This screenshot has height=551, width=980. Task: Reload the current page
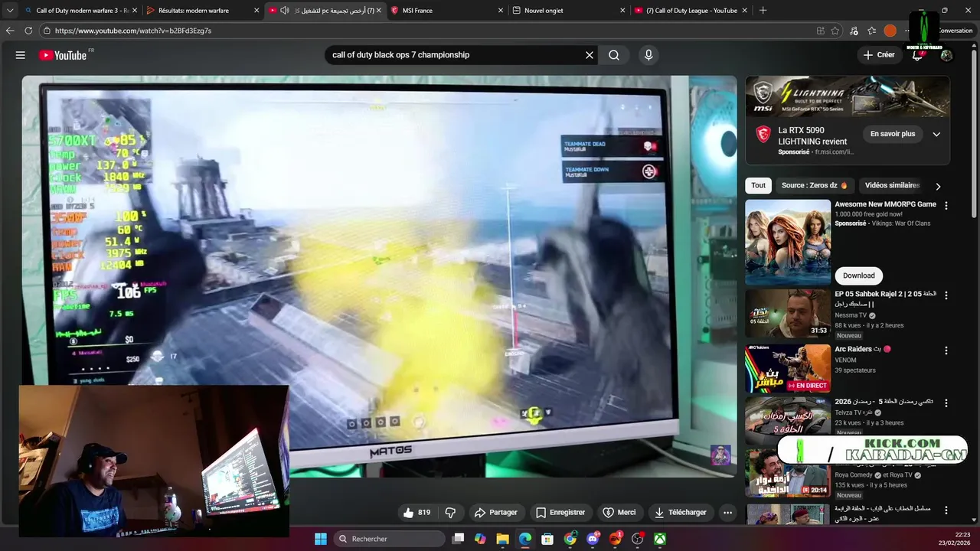[28, 31]
